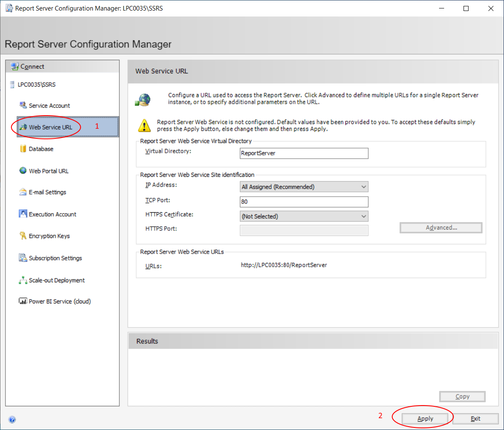Click the Web Portal URL globe icon

point(23,170)
